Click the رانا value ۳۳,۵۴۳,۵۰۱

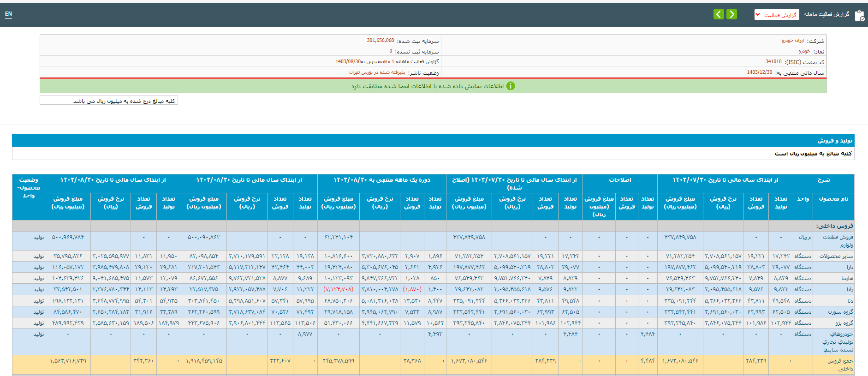point(68,289)
